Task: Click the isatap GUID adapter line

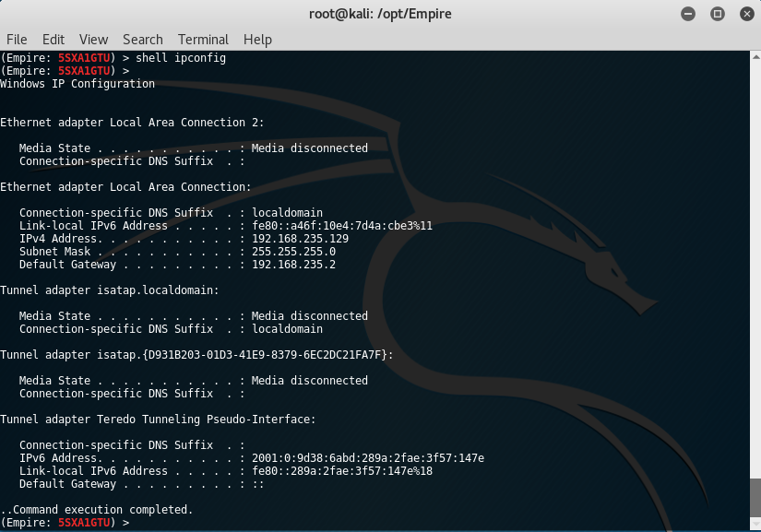Action: click(196, 354)
